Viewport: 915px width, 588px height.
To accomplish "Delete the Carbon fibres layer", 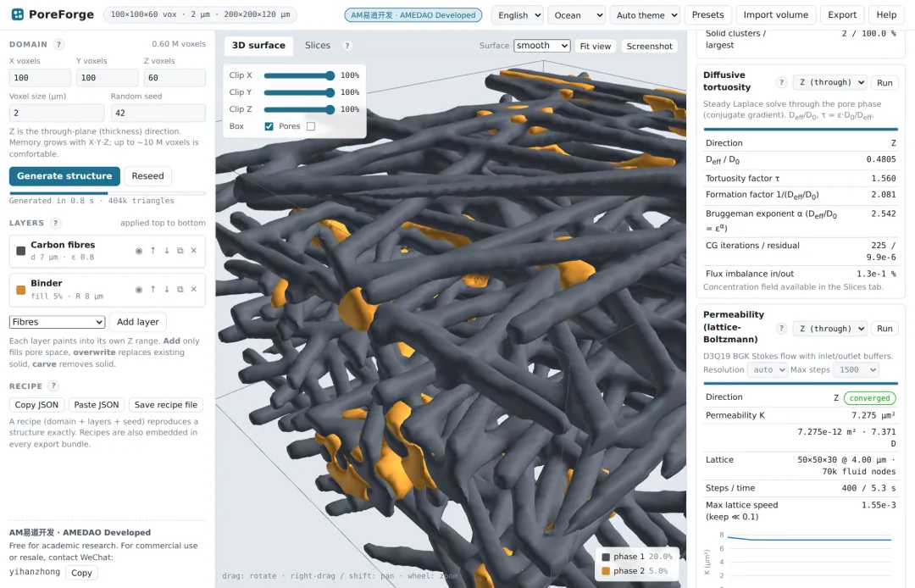I will [194, 250].
